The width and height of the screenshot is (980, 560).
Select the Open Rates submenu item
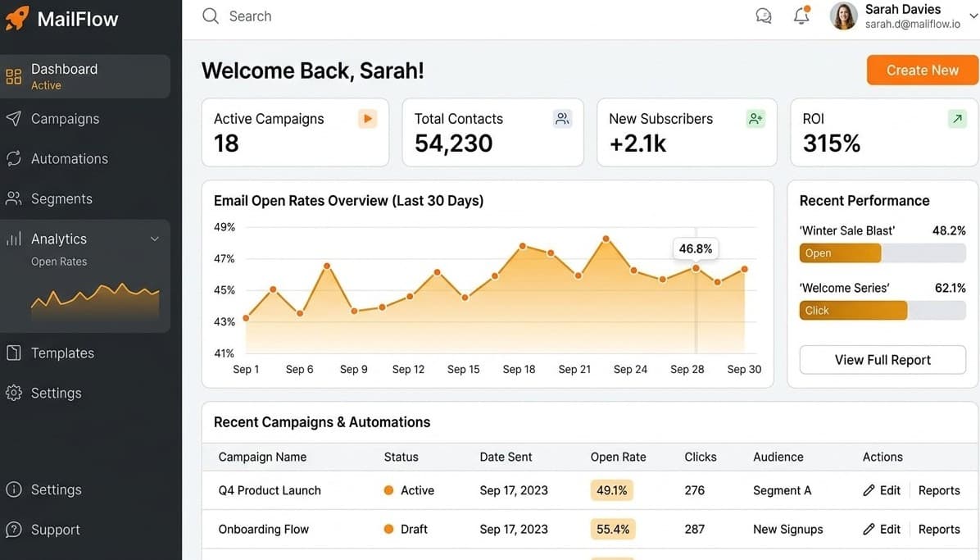pos(59,262)
